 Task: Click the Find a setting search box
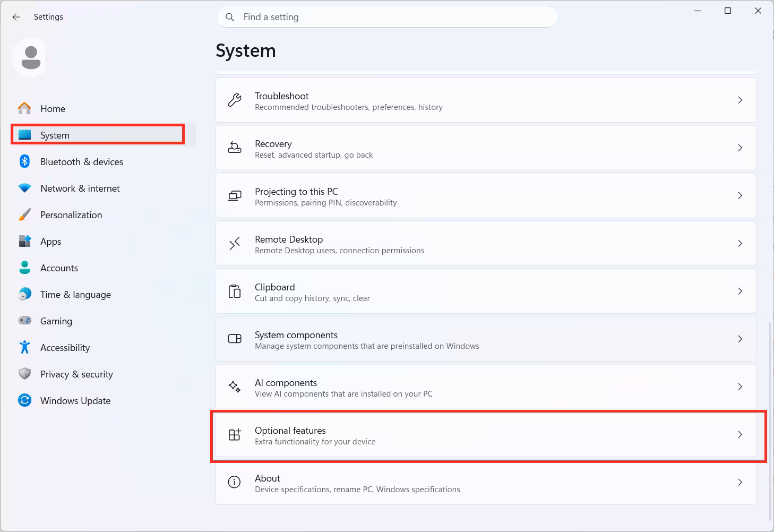[387, 17]
